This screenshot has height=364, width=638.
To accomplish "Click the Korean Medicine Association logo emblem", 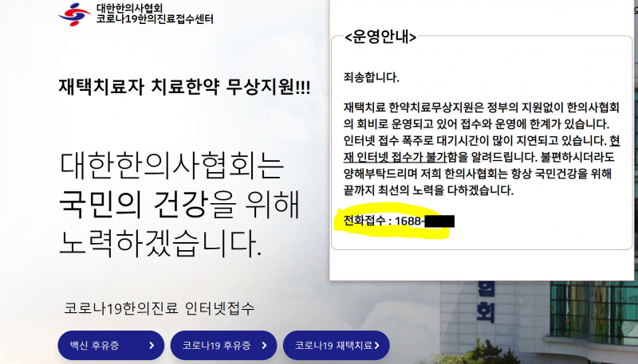I will coord(74,14).
